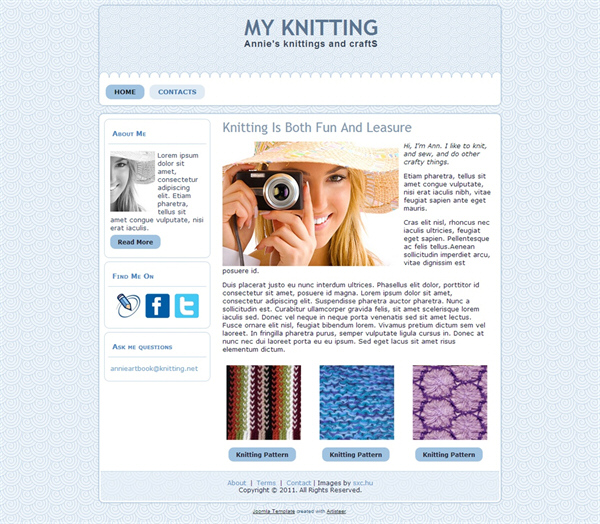Open the purple lace pattern thumbnail
The image size is (600, 524).
click(x=450, y=402)
